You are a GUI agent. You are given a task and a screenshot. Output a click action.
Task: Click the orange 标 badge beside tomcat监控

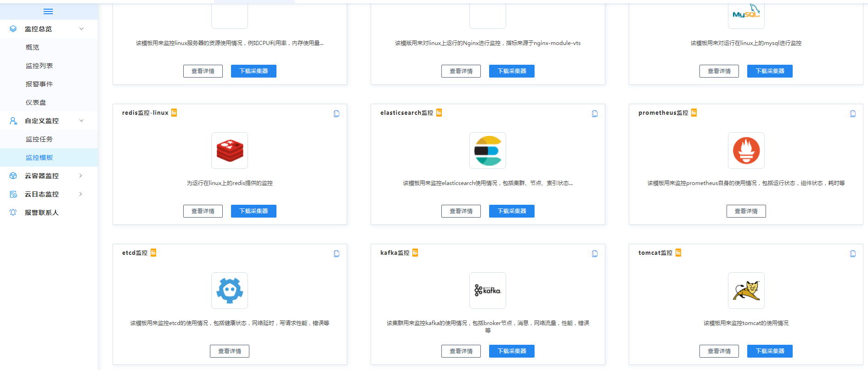pyautogui.click(x=678, y=252)
